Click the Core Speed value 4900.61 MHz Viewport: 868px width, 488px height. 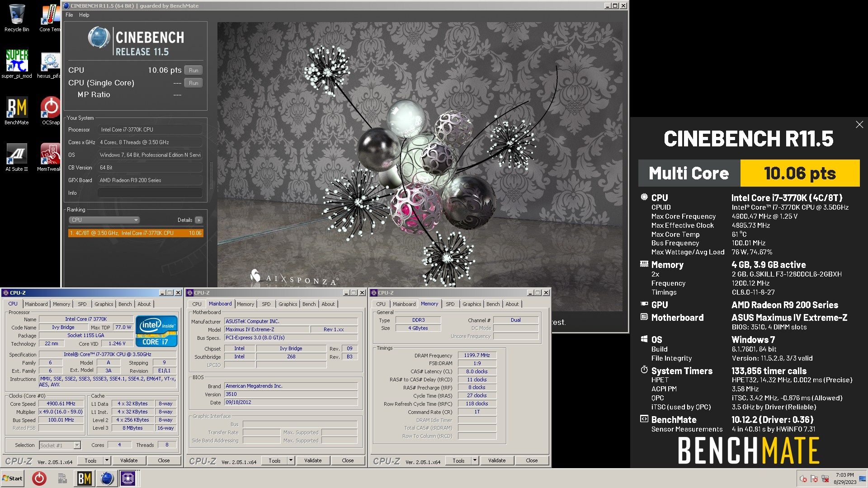pos(61,404)
